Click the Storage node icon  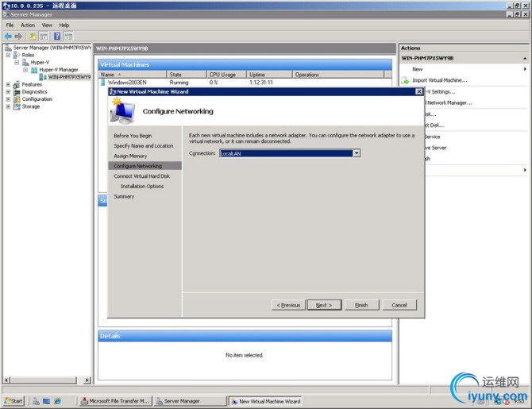17,106
